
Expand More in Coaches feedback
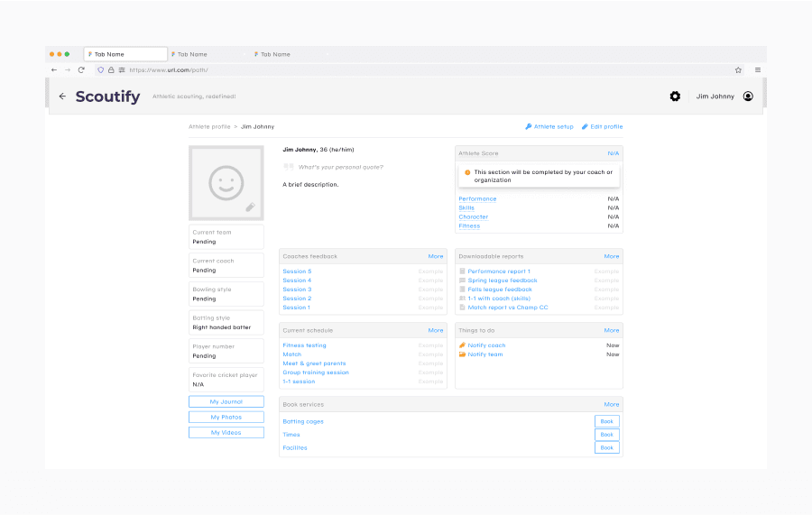coord(436,256)
